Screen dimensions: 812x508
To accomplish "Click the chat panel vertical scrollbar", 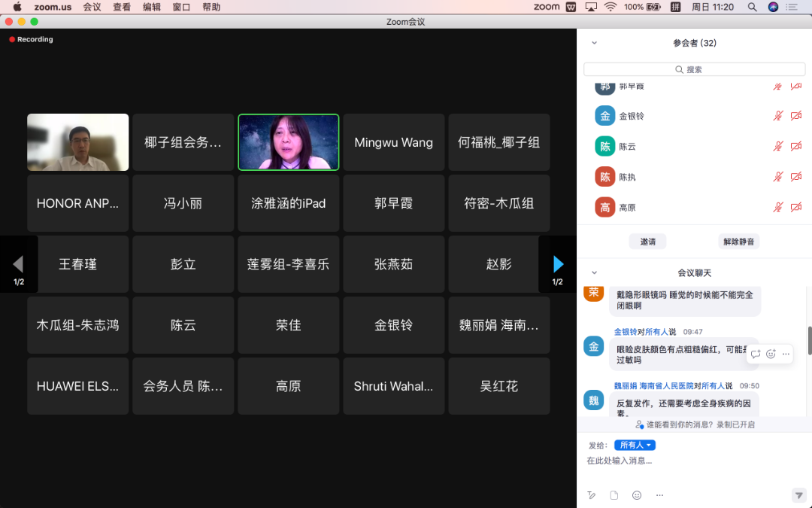I will point(809,340).
